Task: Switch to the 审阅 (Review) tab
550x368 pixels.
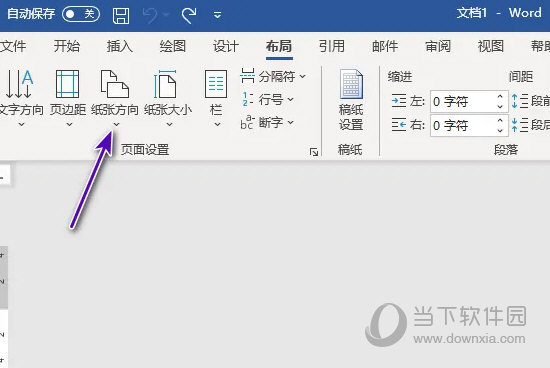Action: pos(438,46)
